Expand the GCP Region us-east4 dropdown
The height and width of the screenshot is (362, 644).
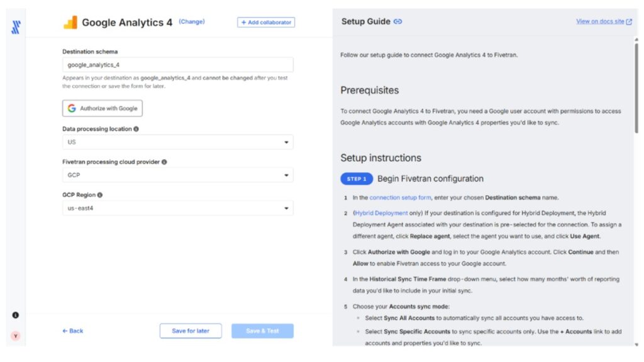(178, 208)
